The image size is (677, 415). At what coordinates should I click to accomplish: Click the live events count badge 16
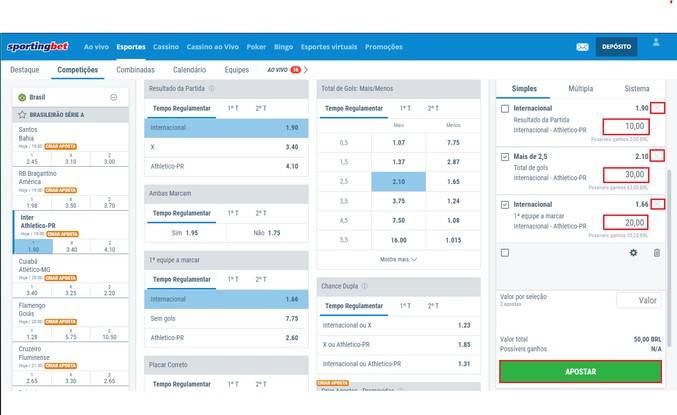[295, 70]
